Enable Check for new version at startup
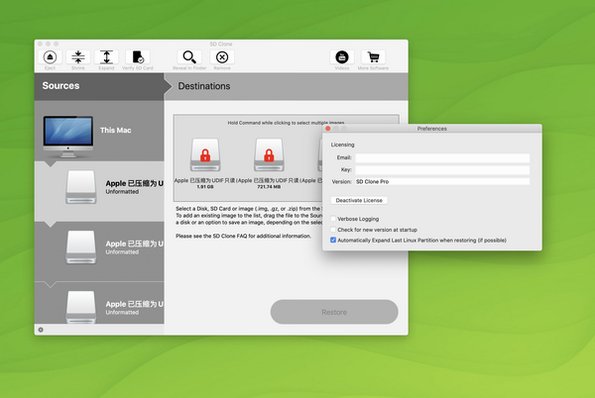Viewport: 595px width, 398px height. pos(333,230)
